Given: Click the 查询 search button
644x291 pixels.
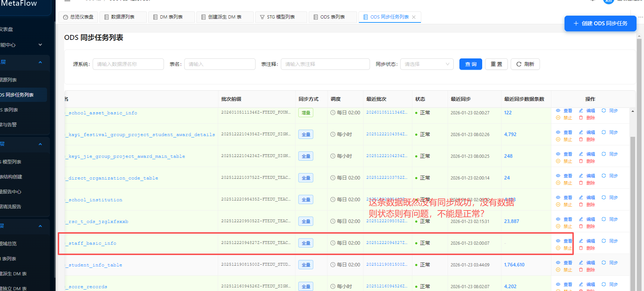Looking at the screenshot, I should pyautogui.click(x=470, y=64).
